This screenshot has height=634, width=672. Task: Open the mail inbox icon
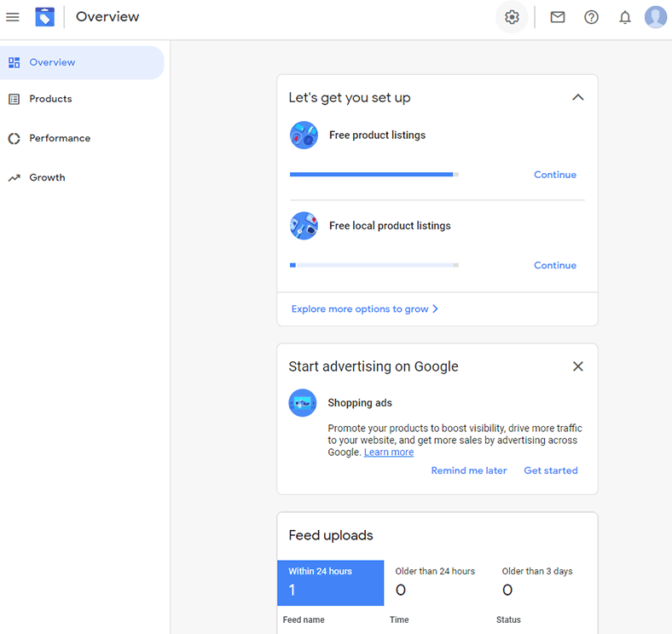[x=557, y=17]
